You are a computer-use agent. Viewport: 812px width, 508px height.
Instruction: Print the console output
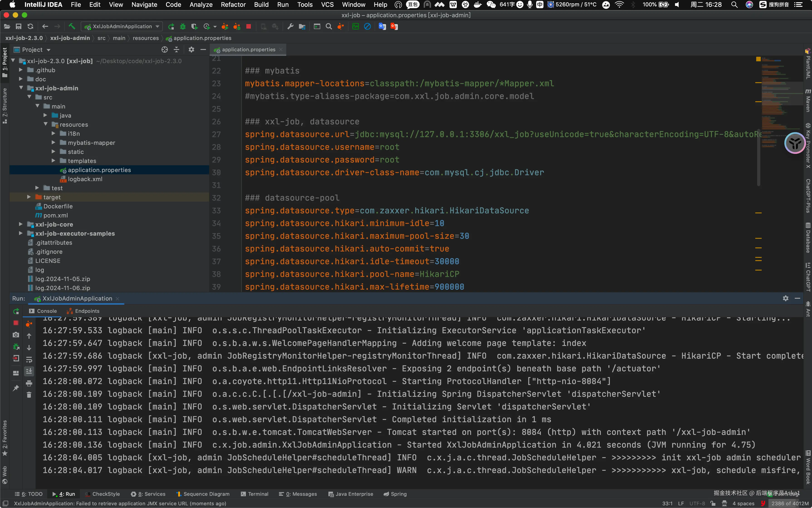pos(29,383)
